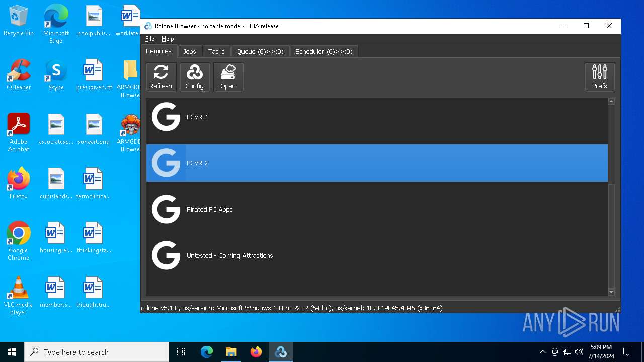
Task: Maximize the Rclone Browser window
Action: [x=586, y=26]
